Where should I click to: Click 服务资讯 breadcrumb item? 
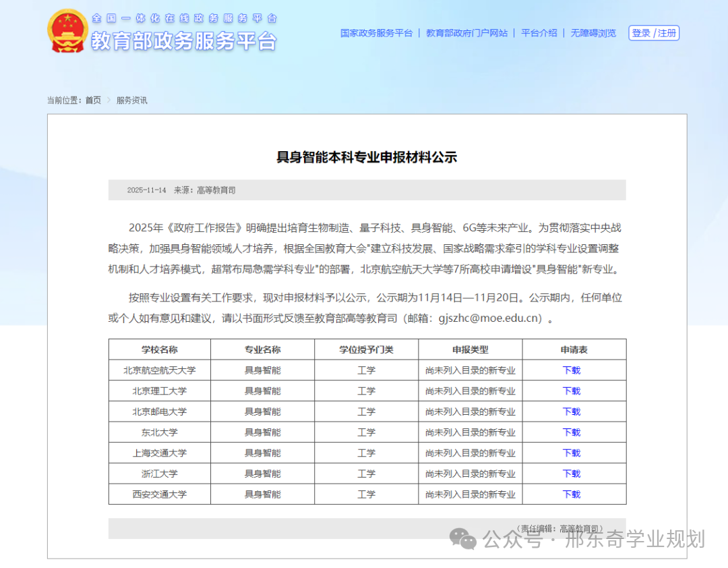click(131, 101)
